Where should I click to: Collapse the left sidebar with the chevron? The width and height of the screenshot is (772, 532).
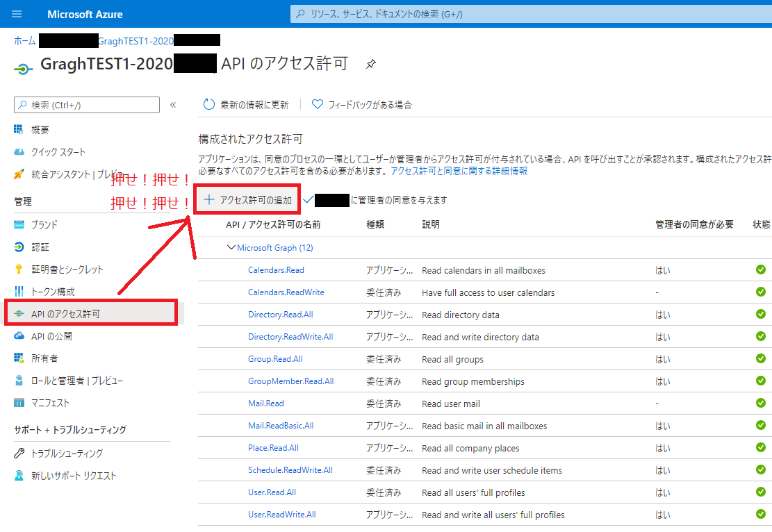(x=172, y=105)
